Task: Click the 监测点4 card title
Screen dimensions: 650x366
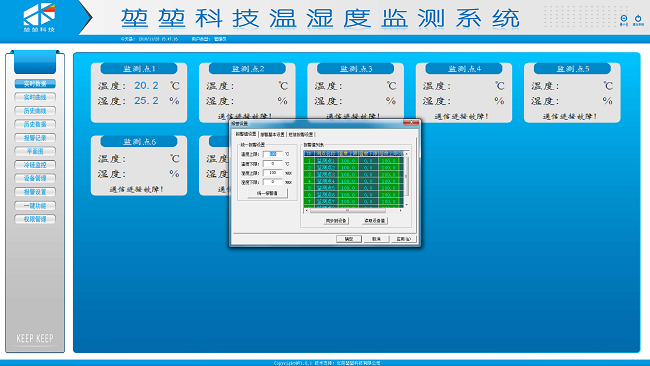Action: pos(464,69)
